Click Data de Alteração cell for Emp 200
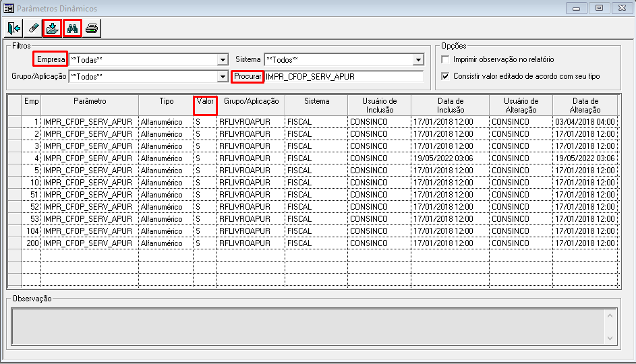636x364 pixels. [585, 243]
